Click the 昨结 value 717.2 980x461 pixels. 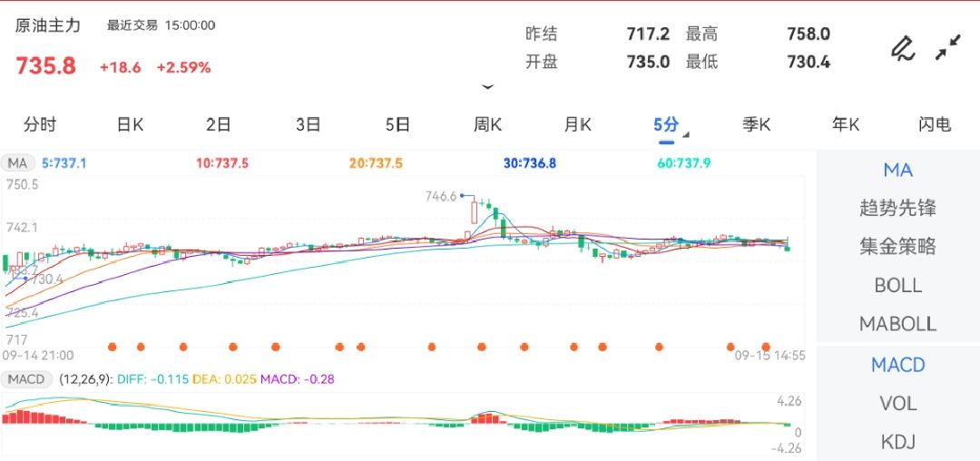(x=648, y=34)
